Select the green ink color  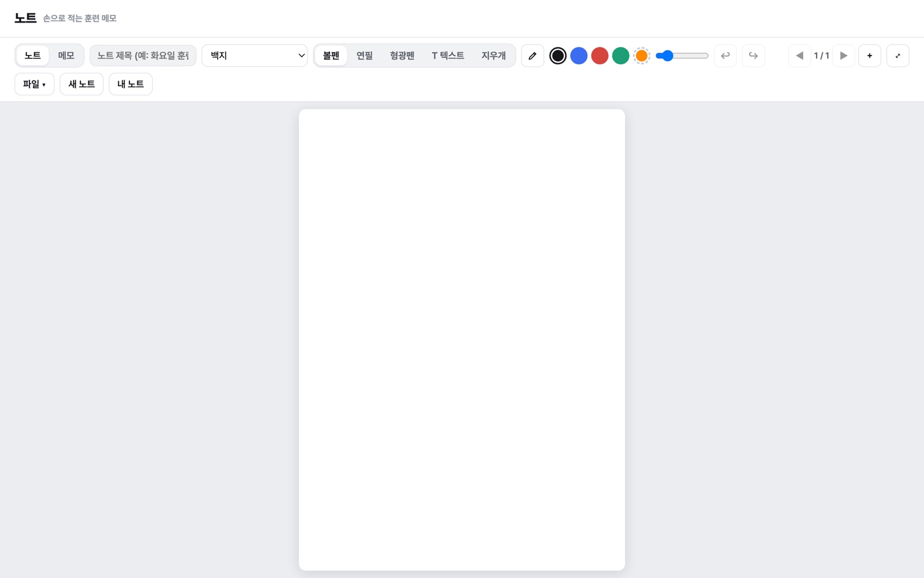click(x=620, y=55)
